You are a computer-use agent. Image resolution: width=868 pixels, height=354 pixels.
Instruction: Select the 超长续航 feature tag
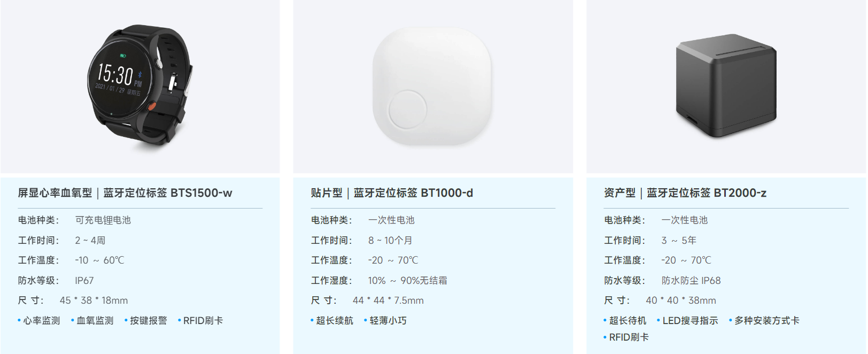point(332,321)
